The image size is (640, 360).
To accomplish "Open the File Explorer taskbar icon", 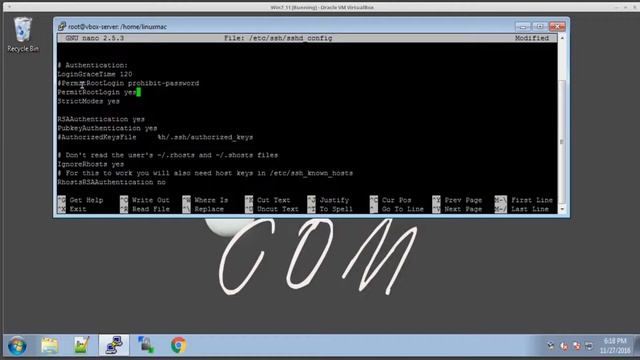I will pyautogui.click(x=50, y=346).
